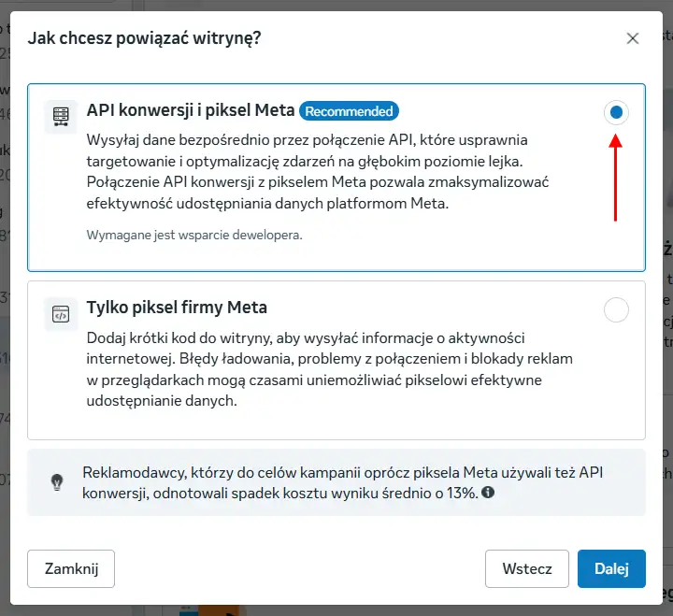Click the Recommended badge
The height and width of the screenshot is (616, 673).
click(x=349, y=111)
